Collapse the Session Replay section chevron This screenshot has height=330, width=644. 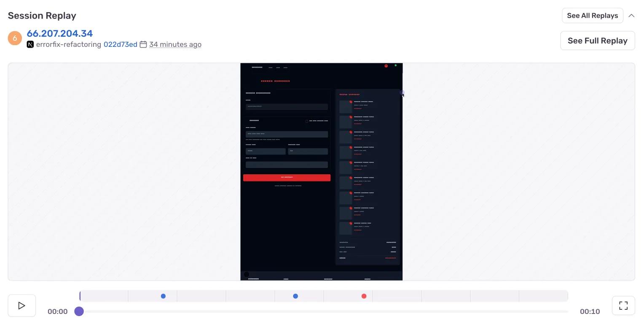pyautogui.click(x=631, y=16)
